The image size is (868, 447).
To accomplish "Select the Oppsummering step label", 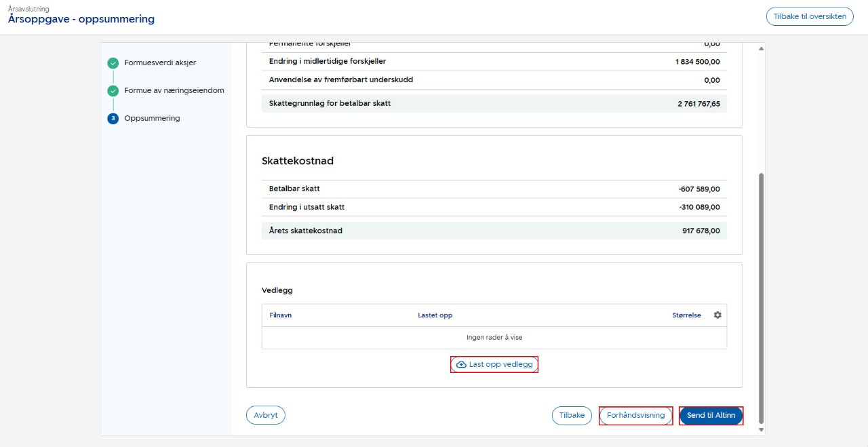I will click(152, 118).
